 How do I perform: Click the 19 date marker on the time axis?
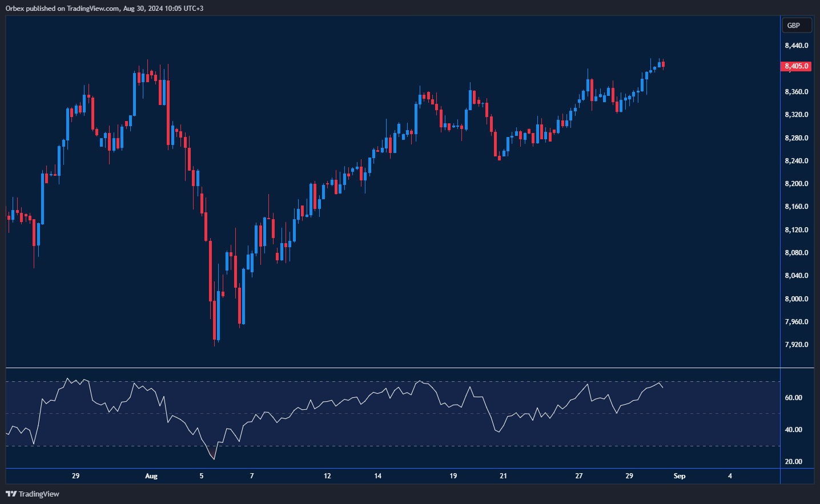pos(453,476)
